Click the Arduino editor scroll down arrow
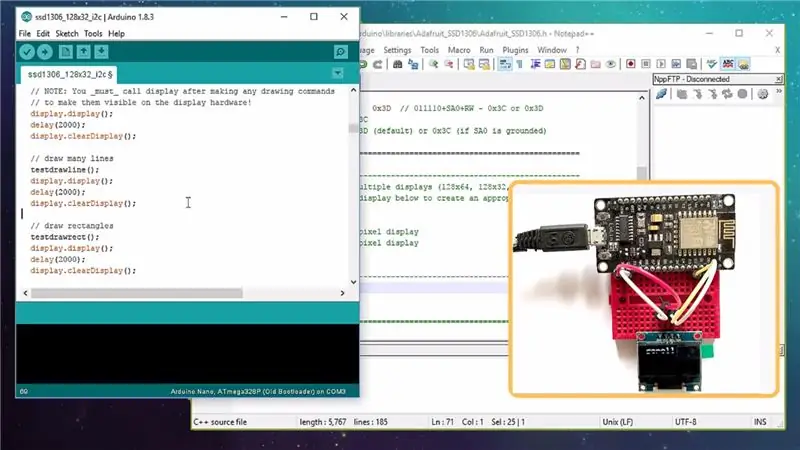 (354, 282)
